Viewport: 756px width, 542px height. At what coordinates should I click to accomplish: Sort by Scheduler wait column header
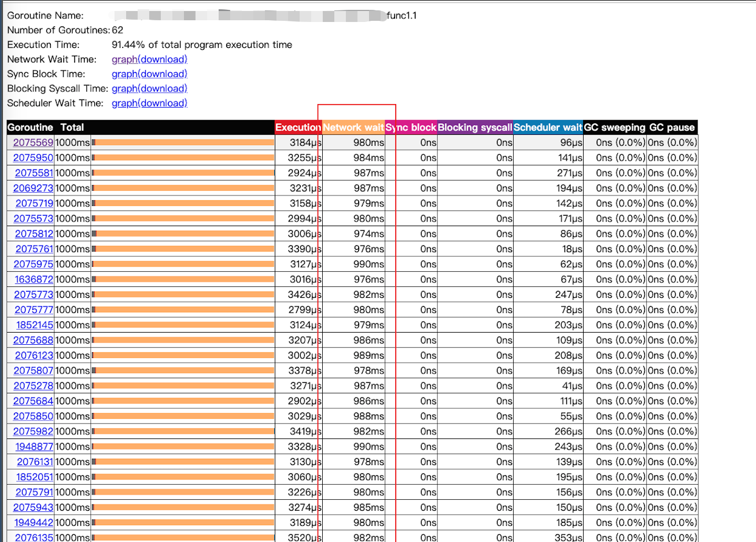point(548,127)
